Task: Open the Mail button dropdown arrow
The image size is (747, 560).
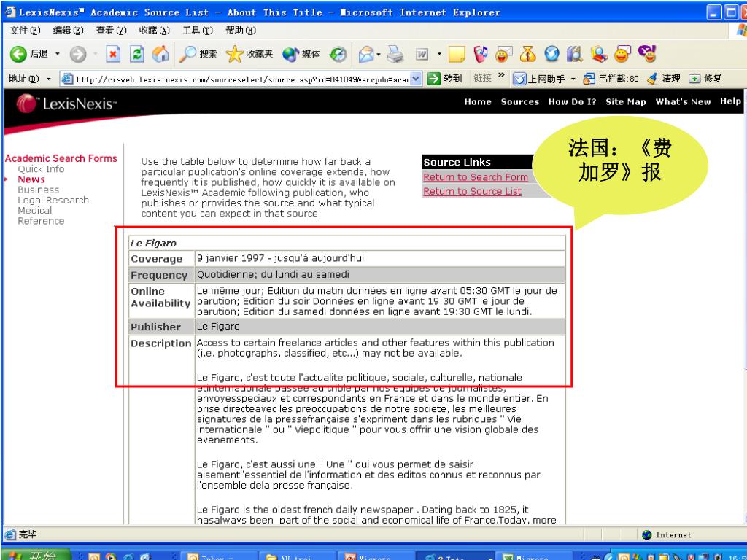Action: (x=379, y=54)
